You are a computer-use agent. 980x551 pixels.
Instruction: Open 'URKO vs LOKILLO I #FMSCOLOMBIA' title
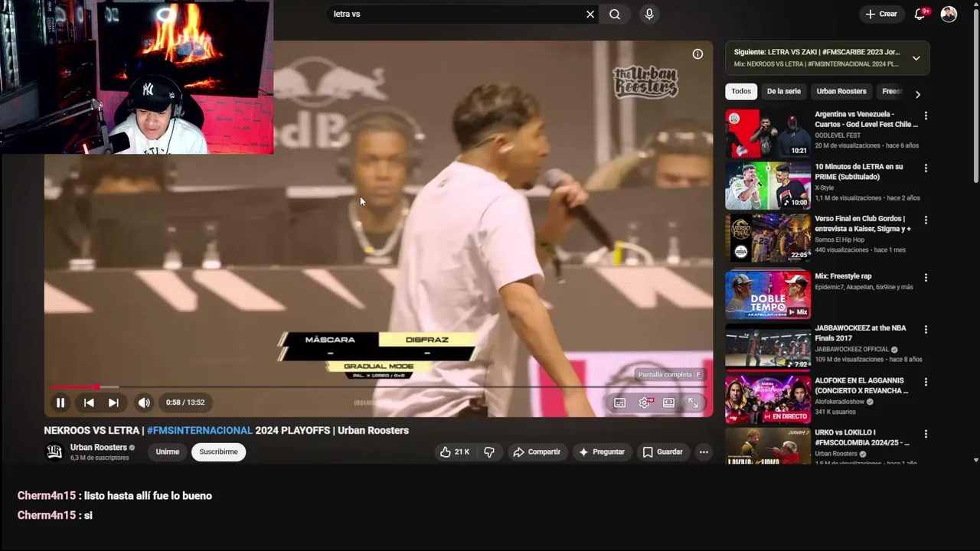click(x=862, y=437)
